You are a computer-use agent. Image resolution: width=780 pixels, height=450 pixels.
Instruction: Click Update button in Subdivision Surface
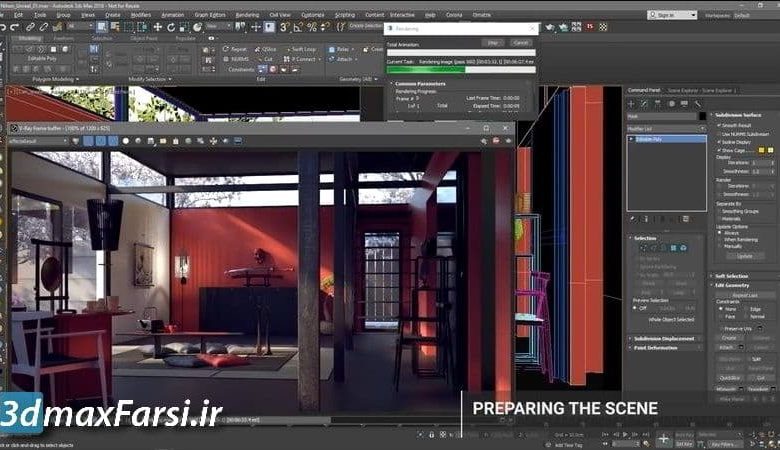coord(744,256)
